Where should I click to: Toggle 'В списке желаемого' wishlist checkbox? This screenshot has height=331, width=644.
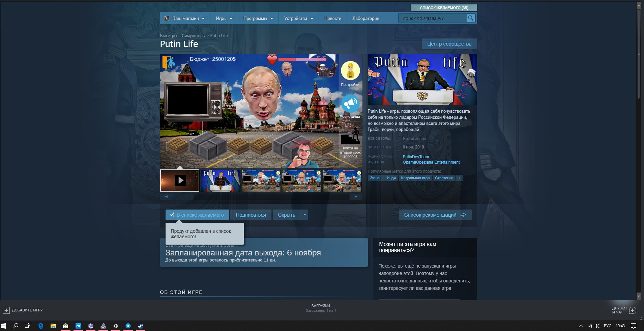click(x=172, y=215)
